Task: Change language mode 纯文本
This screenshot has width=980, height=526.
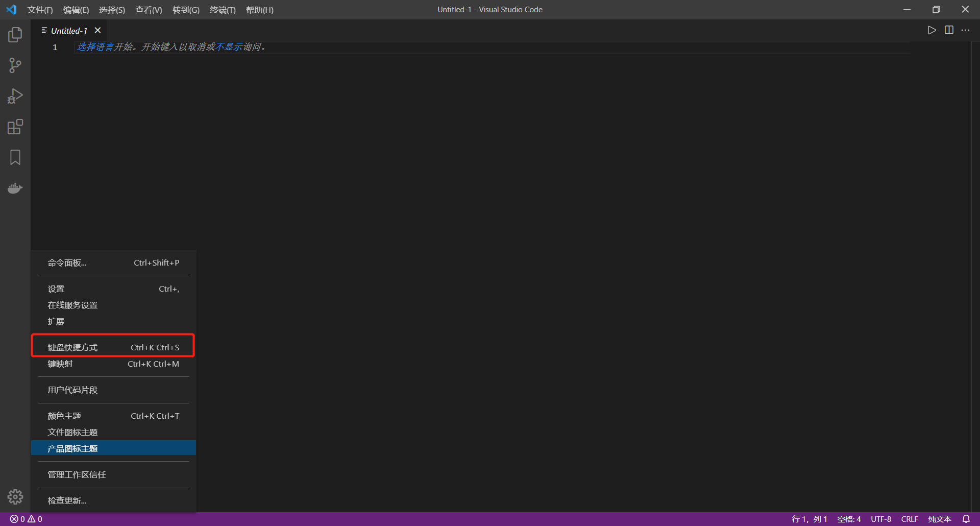Action: pos(940,519)
